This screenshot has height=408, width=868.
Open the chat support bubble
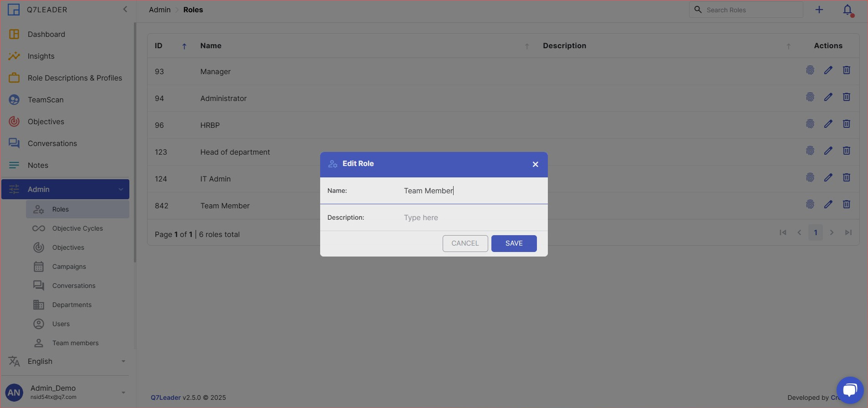point(850,390)
